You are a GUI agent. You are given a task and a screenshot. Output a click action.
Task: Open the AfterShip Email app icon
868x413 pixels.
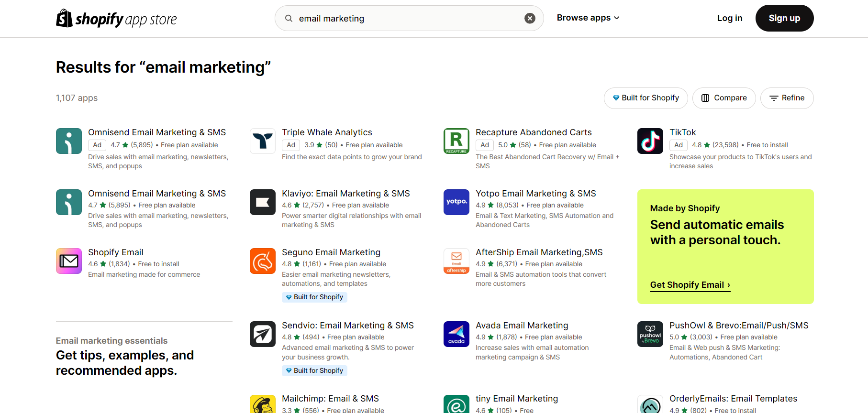tap(456, 261)
